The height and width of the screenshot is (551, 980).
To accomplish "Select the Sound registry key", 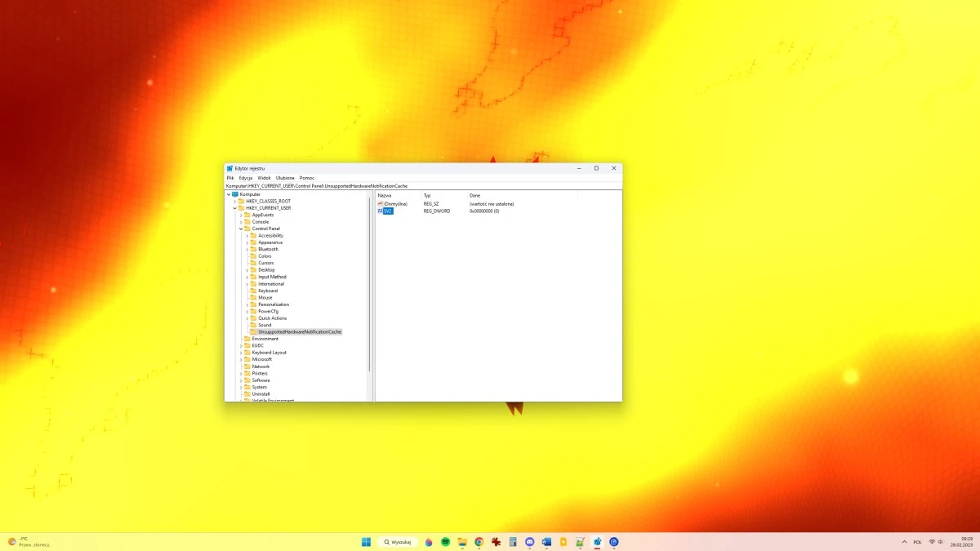I will click(x=265, y=324).
